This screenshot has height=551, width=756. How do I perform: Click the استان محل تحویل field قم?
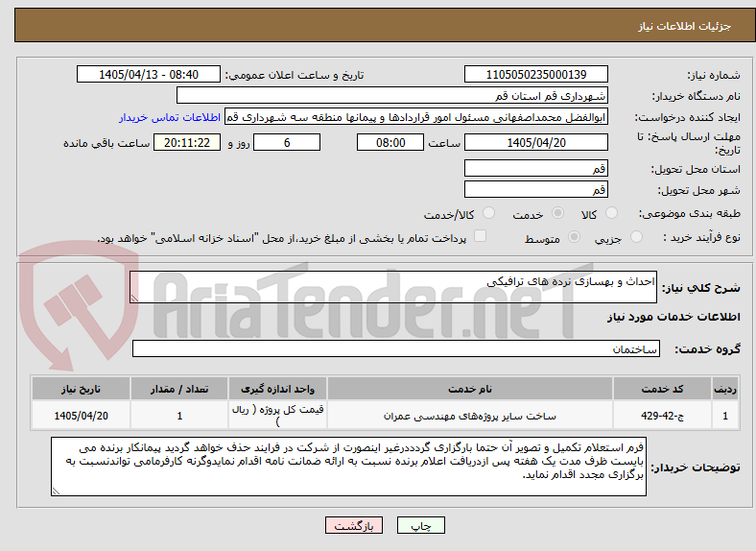coord(535,168)
